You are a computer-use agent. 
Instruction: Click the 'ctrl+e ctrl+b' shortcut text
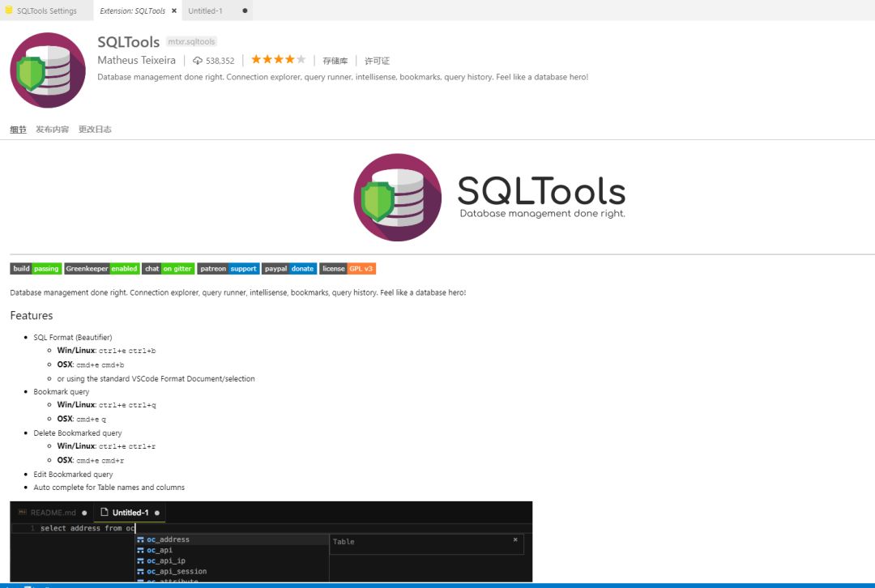127,351
